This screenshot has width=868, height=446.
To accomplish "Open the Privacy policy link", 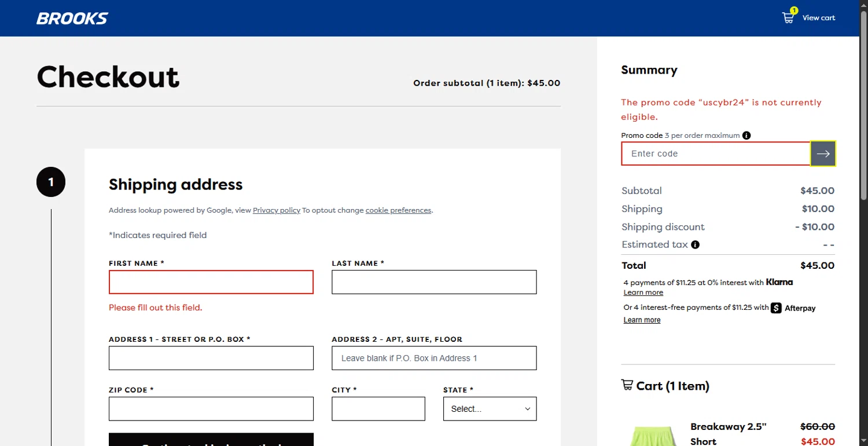I will [x=277, y=210].
